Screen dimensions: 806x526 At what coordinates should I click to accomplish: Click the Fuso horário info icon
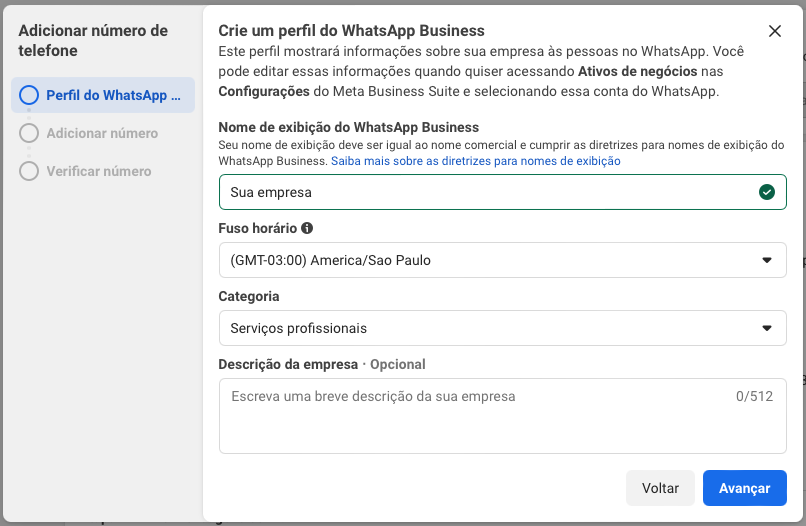pos(307,228)
